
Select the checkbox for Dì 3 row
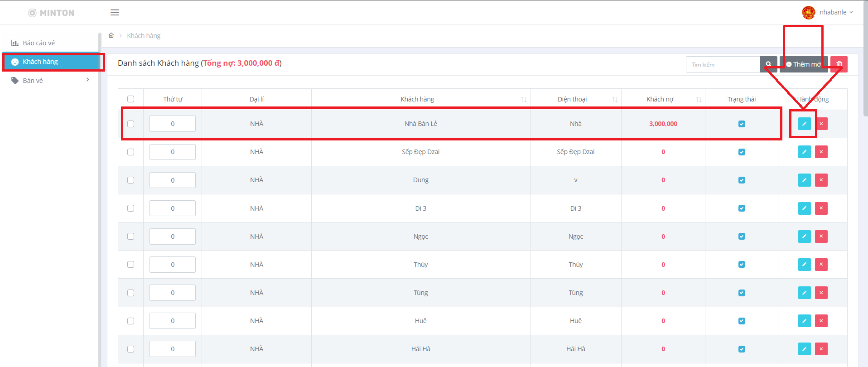[131, 208]
